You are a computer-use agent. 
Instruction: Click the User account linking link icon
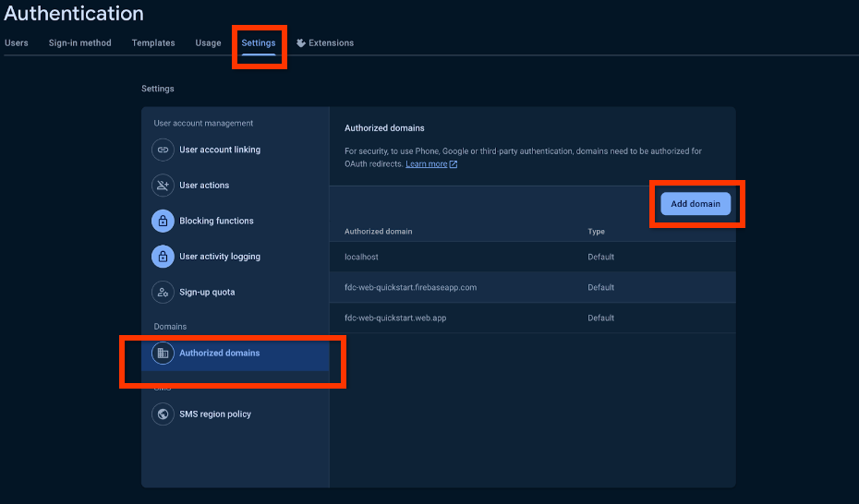click(x=163, y=150)
